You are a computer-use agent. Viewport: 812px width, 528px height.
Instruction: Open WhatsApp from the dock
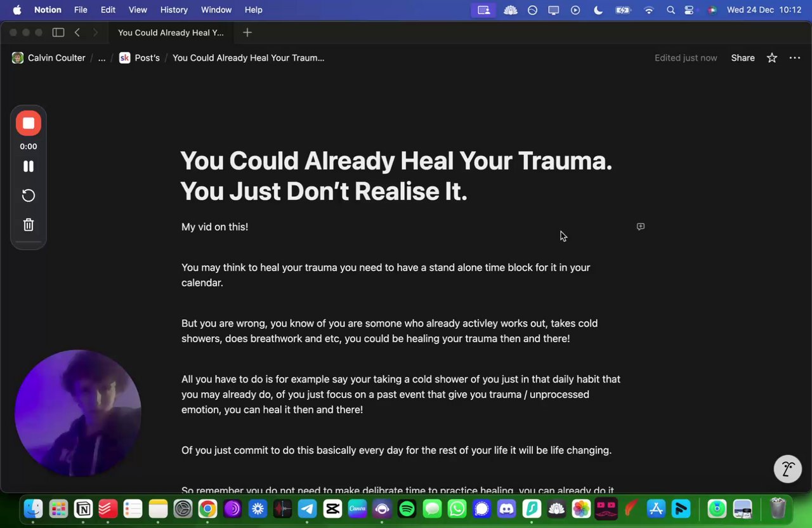click(457, 508)
